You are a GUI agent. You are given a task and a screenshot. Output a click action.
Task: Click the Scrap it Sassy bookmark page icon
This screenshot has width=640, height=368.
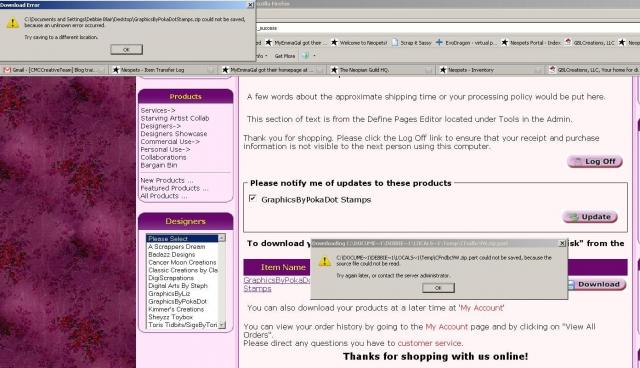click(x=395, y=42)
